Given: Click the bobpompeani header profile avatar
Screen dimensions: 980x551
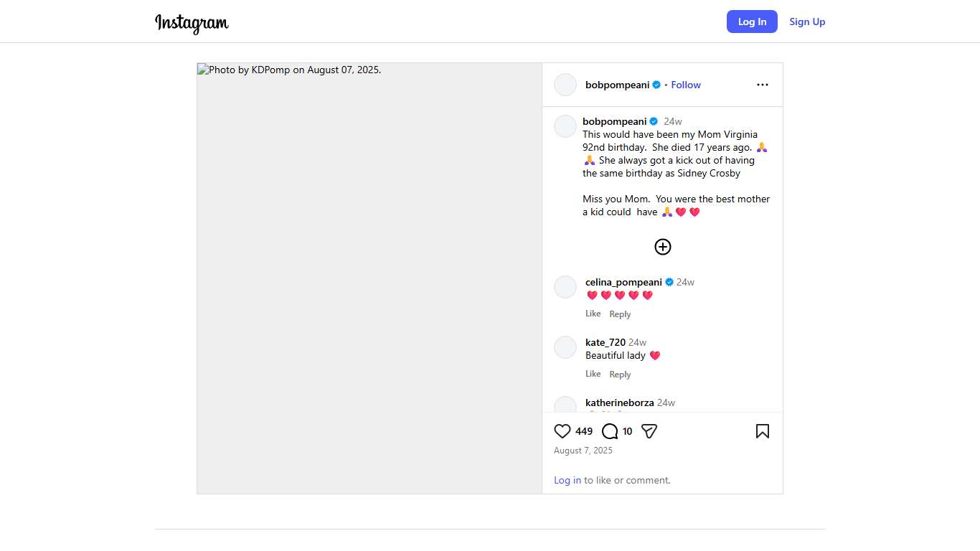Looking at the screenshot, I should coord(565,85).
